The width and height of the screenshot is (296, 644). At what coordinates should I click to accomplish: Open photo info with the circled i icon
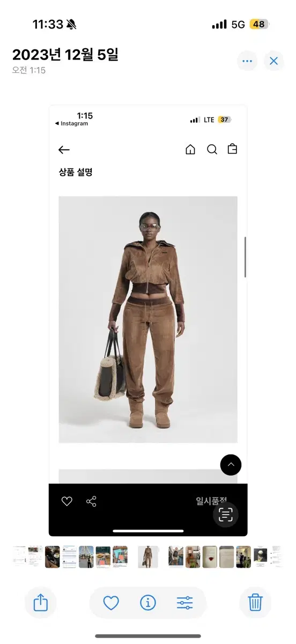click(147, 603)
